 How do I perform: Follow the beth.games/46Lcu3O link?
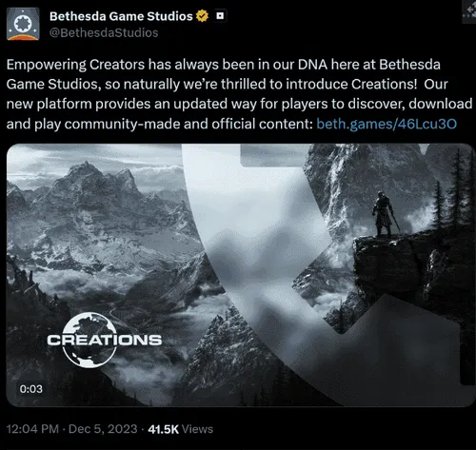387,124
